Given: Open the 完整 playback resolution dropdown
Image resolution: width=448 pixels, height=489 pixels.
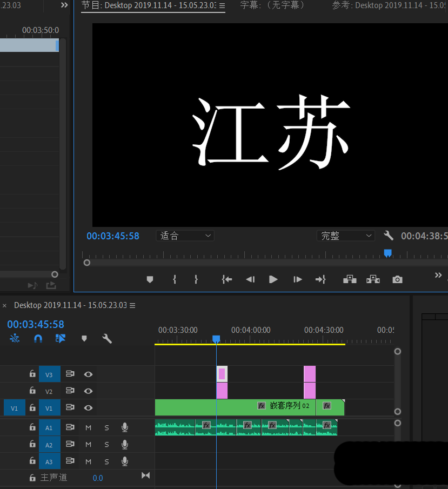Looking at the screenshot, I should (x=345, y=236).
